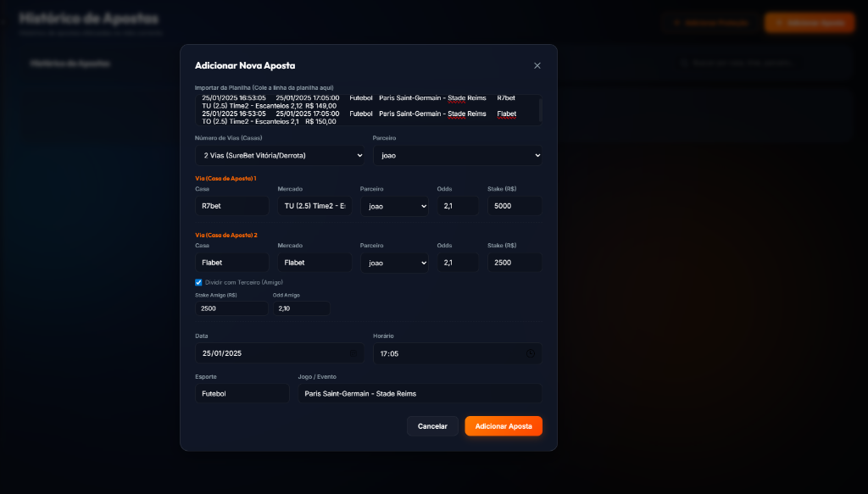868x494 pixels.
Task: Open Parceiro dropdown in Via 1
Action: click(x=394, y=206)
